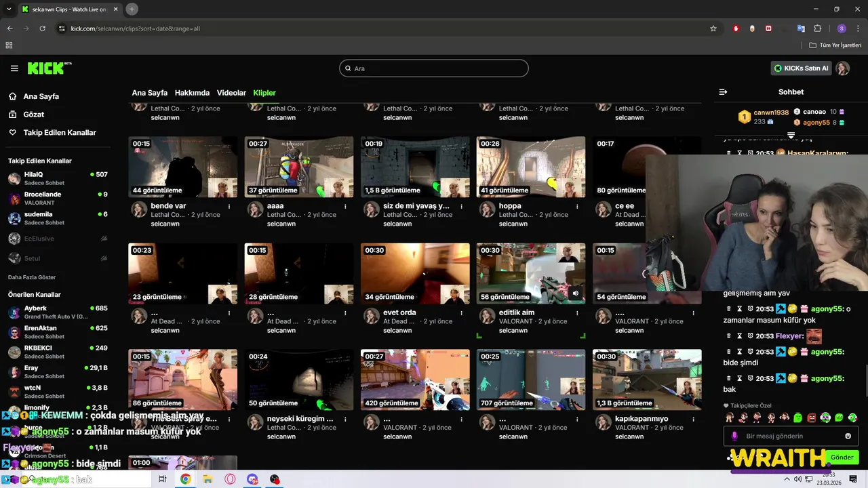This screenshot has width=868, height=488.
Task: Timeout Flexyer with the hourglass icon
Action: pos(740,336)
